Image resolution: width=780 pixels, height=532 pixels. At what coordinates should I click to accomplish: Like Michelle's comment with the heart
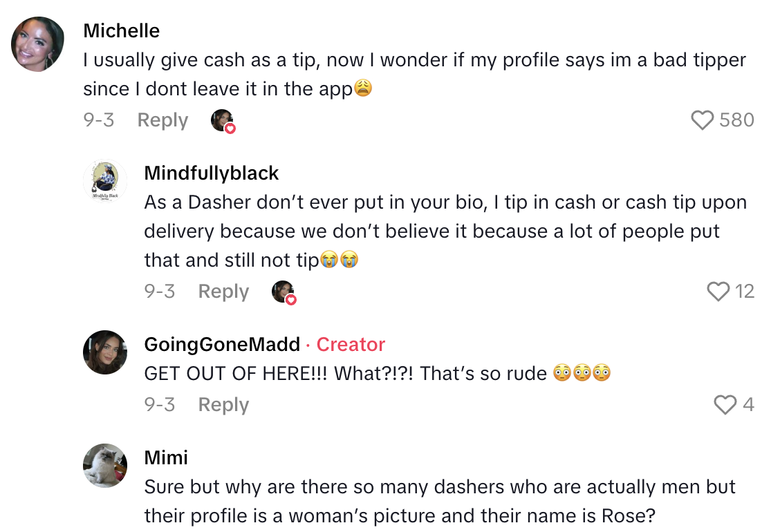(702, 121)
